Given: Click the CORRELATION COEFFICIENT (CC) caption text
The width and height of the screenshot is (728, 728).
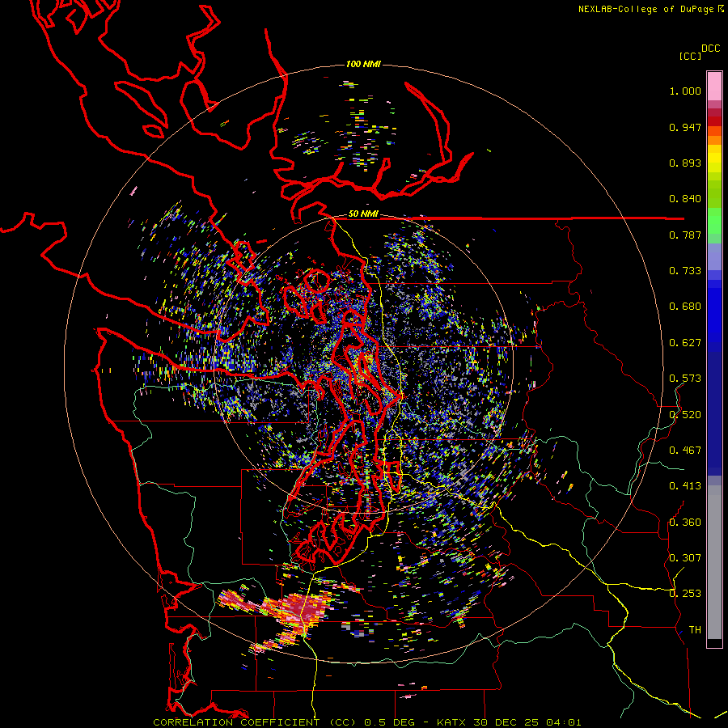Looking at the screenshot, I should tap(255, 722).
